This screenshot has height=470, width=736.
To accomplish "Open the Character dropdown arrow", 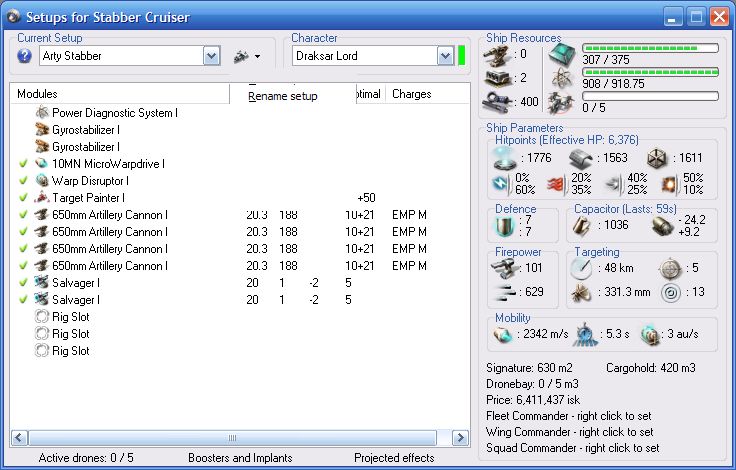I will click(445, 56).
